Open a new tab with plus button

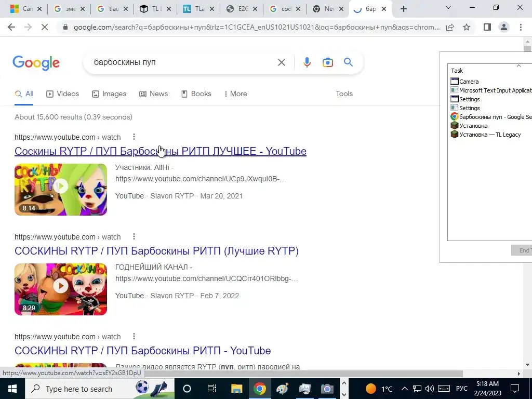(403, 9)
